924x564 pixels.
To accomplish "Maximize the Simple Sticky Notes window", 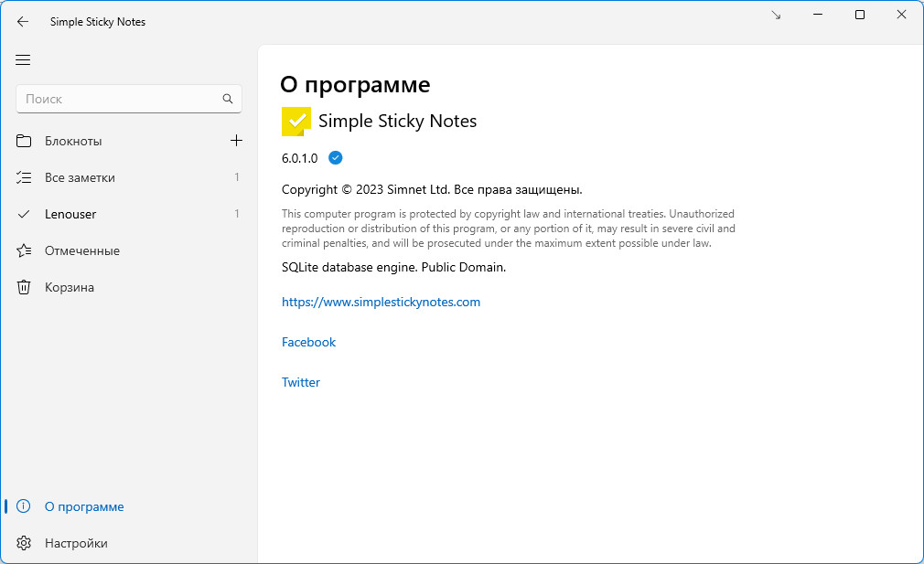I will (860, 15).
